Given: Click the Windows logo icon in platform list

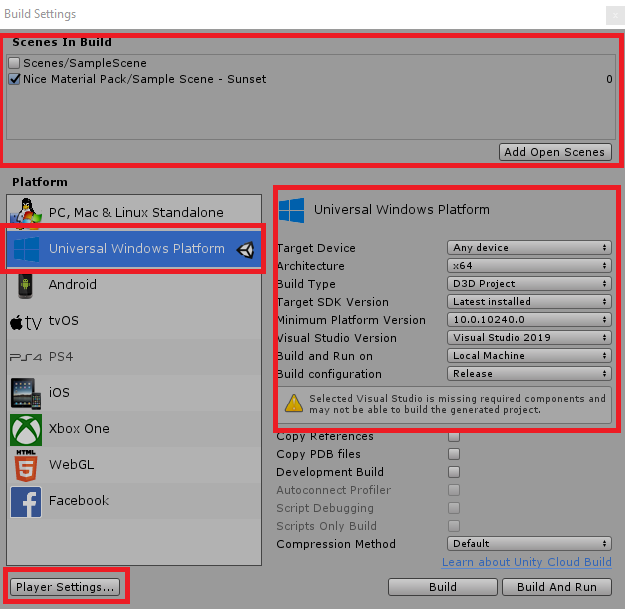Looking at the screenshot, I should click(x=26, y=249).
